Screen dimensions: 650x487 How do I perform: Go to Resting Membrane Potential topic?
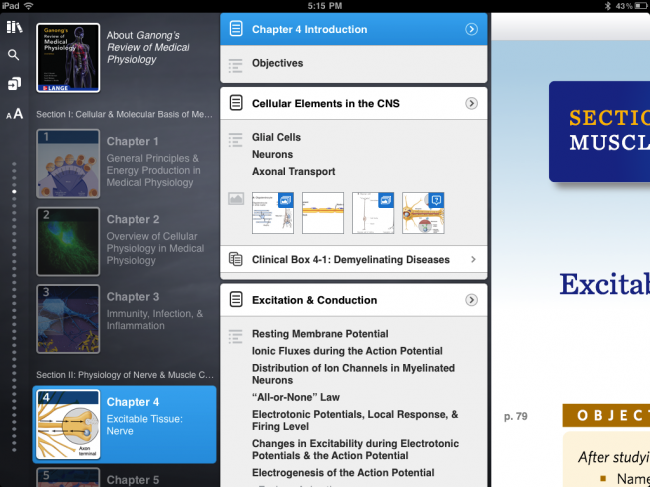pos(320,334)
